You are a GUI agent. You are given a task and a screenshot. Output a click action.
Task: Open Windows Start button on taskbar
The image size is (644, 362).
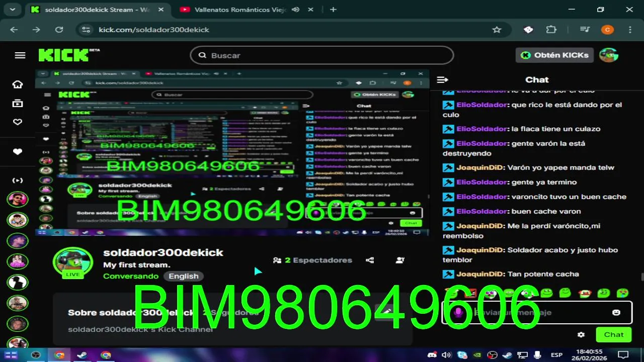(11, 355)
